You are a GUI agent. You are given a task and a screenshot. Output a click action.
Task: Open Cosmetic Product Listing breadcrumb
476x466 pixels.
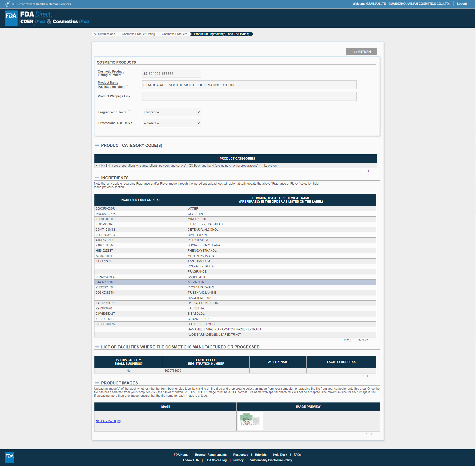coord(138,34)
